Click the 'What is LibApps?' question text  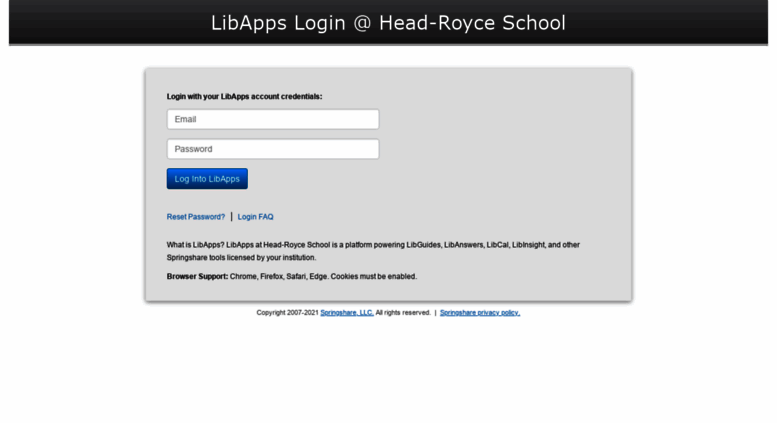point(195,245)
